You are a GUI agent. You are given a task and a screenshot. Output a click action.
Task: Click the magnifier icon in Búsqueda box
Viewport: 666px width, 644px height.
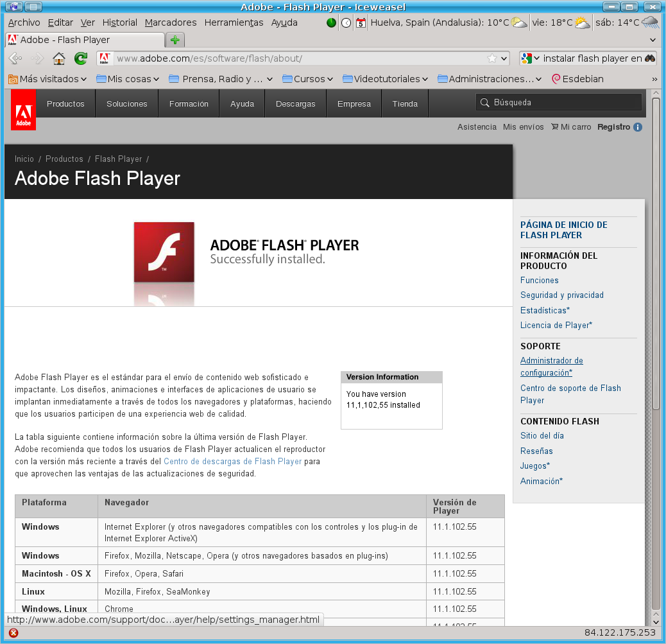coord(484,103)
